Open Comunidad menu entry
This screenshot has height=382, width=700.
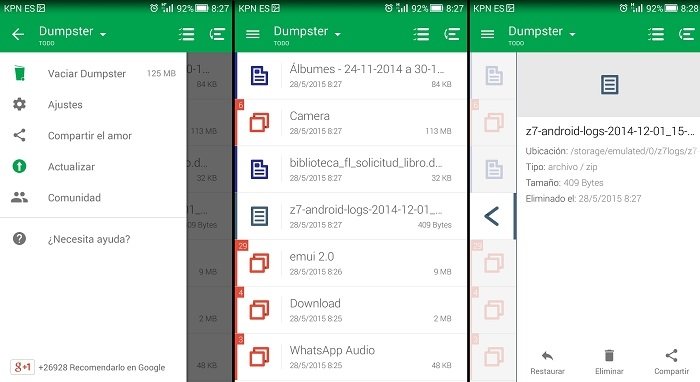tap(93, 198)
